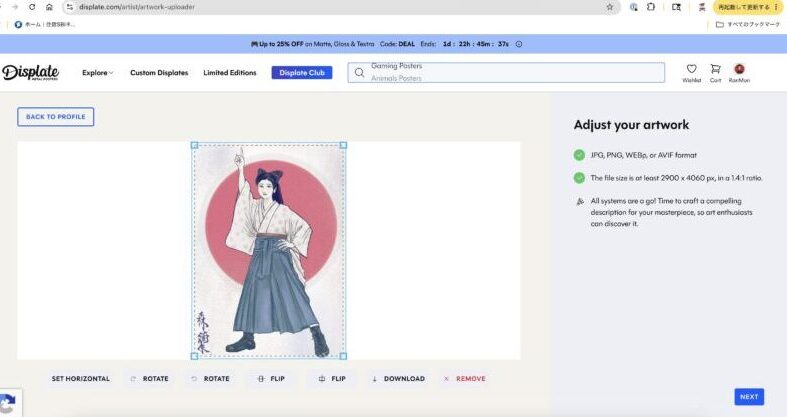This screenshot has height=417, width=787.
Task: Click green check next to format requirement
Action: [x=579, y=155]
